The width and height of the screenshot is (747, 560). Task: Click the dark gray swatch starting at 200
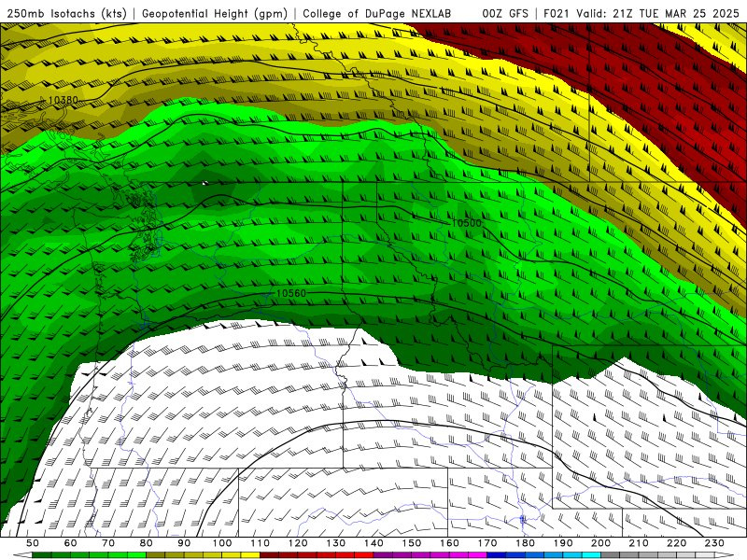[x=611, y=555]
